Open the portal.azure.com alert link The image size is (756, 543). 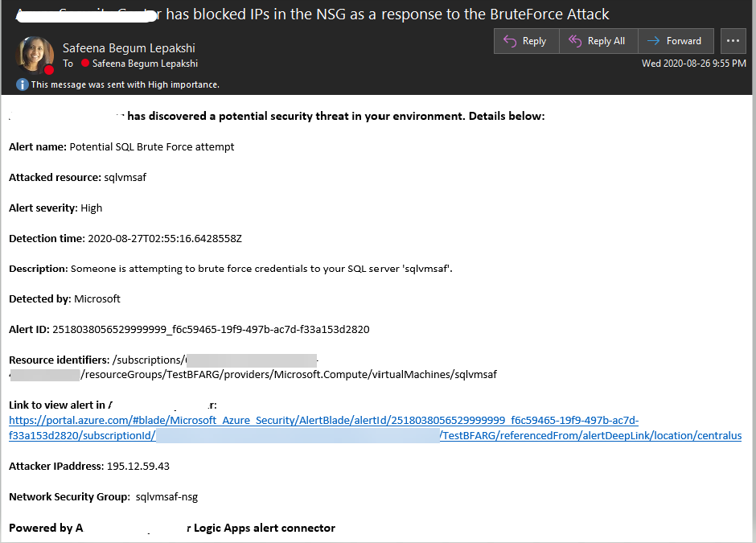[x=323, y=420]
